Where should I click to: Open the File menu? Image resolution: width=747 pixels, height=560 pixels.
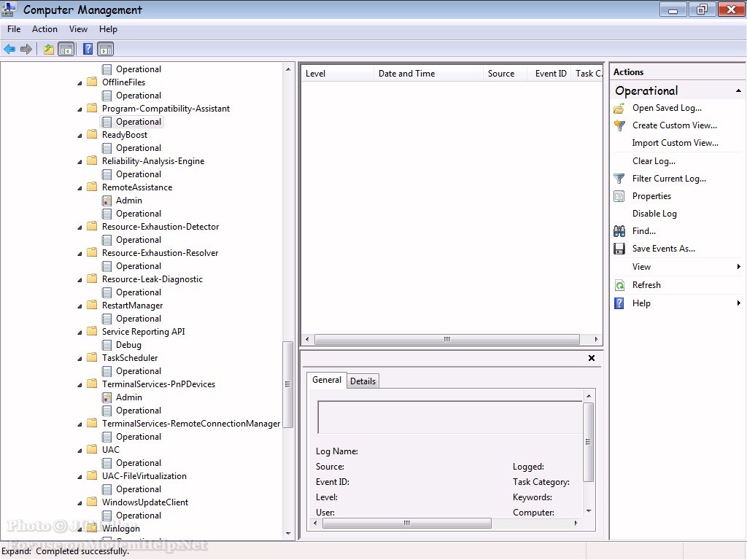coord(14,29)
